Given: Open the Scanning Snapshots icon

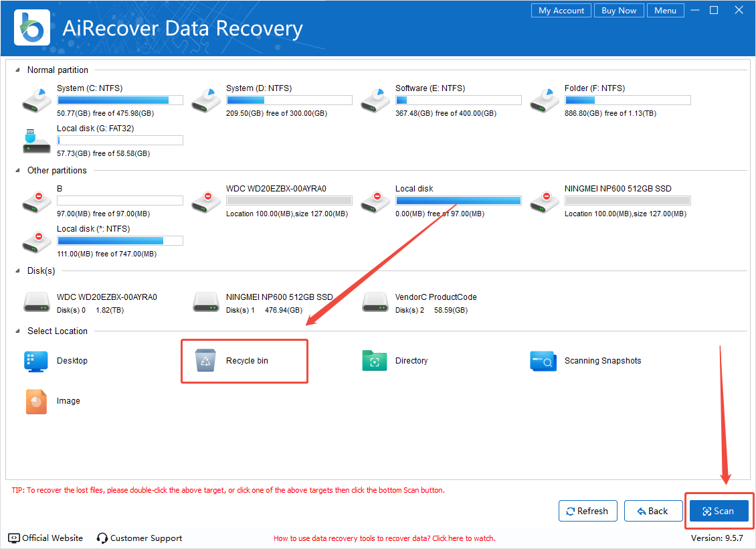Looking at the screenshot, I should [x=543, y=361].
